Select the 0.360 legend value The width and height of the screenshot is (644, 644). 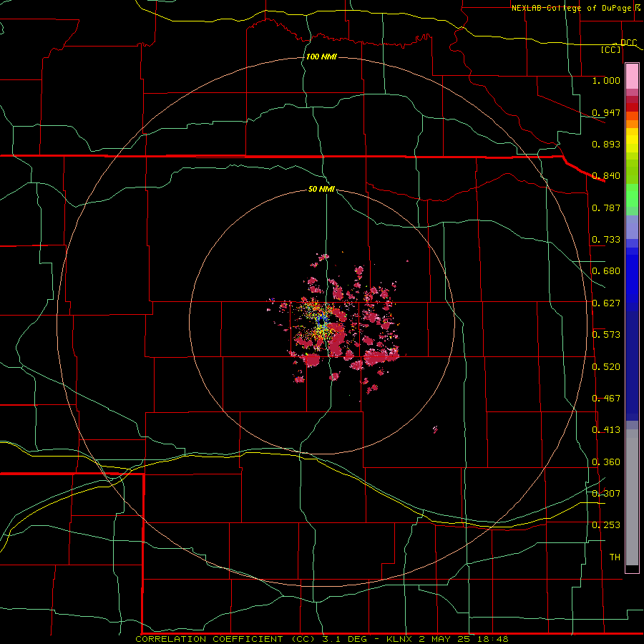pos(606,462)
